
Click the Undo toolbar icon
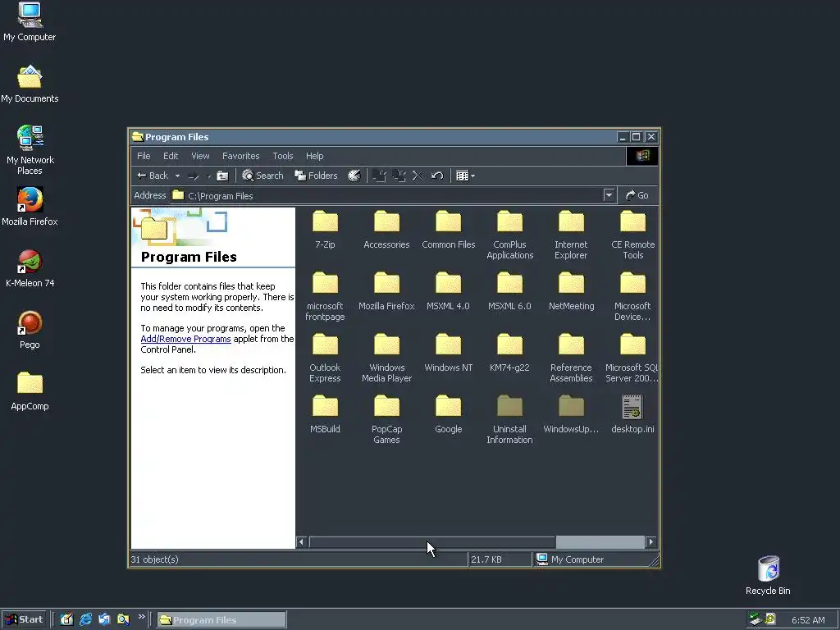click(437, 176)
